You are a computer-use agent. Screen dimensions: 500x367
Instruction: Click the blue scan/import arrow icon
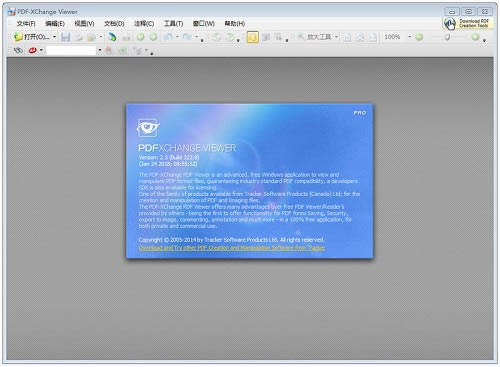click(112, 37)
